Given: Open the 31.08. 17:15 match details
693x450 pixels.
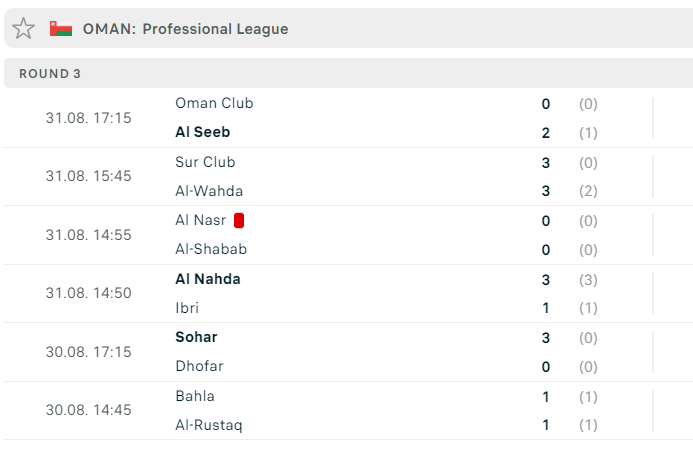Looking at the screenshot, I should pyautogui.click(x=89, y=118).
